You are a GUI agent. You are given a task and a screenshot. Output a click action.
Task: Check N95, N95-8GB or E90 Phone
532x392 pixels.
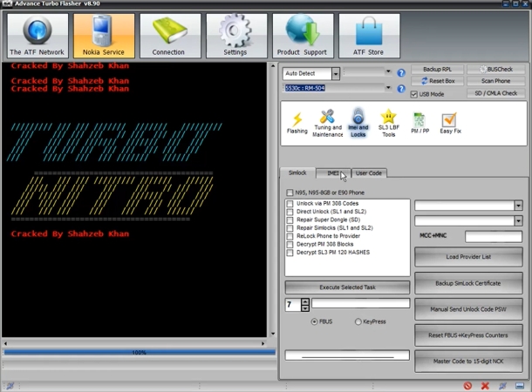pyautogui.click(x=290, y=193)
